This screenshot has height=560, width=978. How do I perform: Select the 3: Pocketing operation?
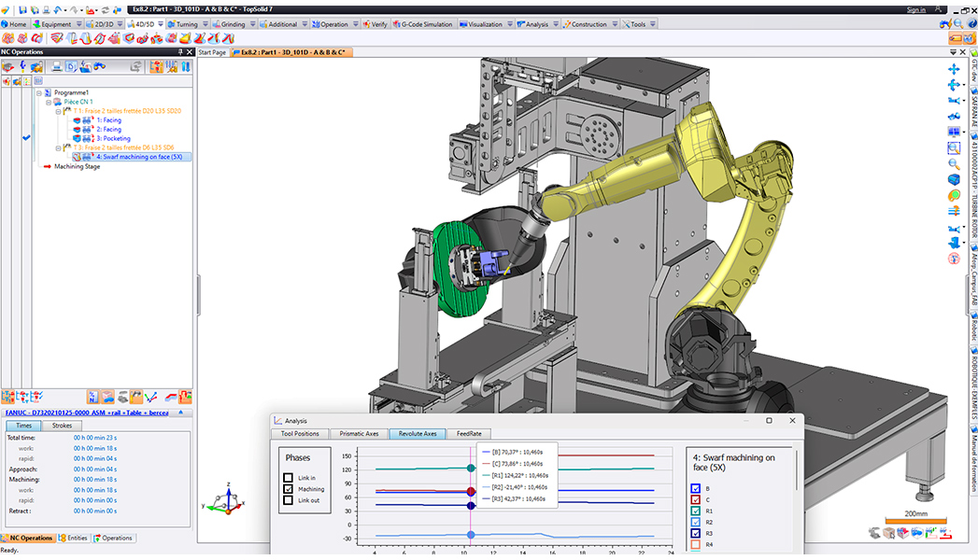(x=113, y=138)
